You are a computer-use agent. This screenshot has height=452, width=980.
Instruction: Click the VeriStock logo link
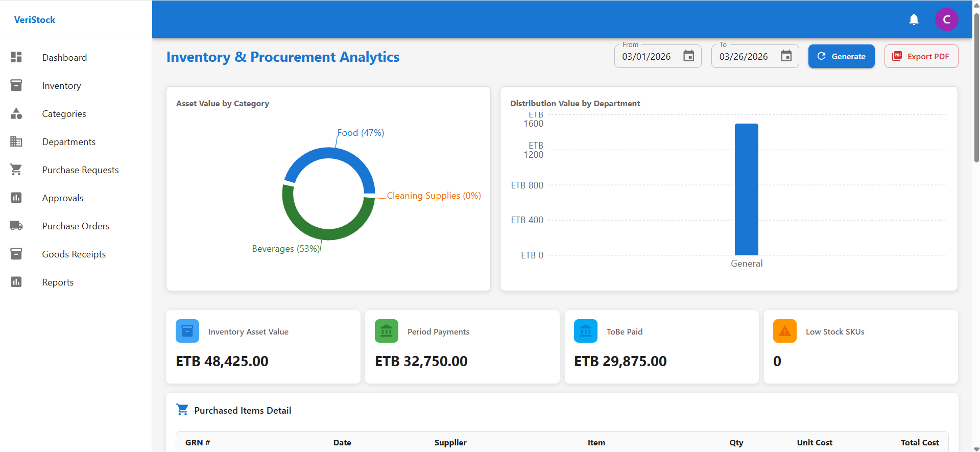tap(35, 20)
